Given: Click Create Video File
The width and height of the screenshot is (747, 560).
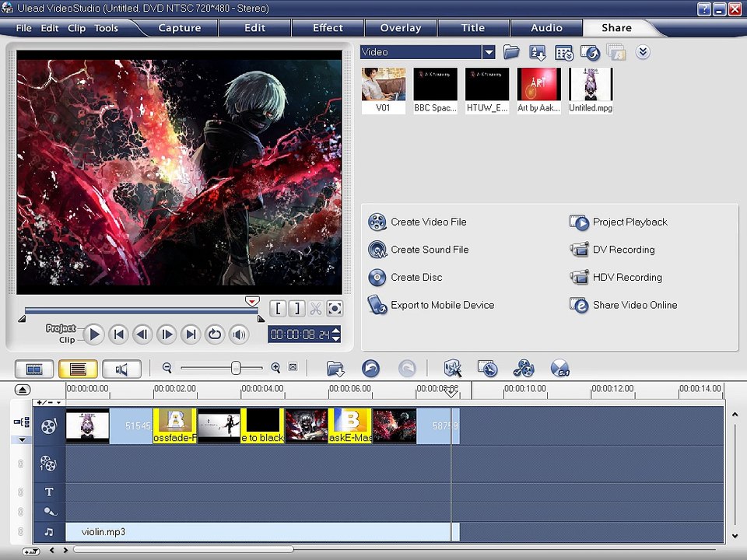Looking at the screenshot, I should click(417, 222).
